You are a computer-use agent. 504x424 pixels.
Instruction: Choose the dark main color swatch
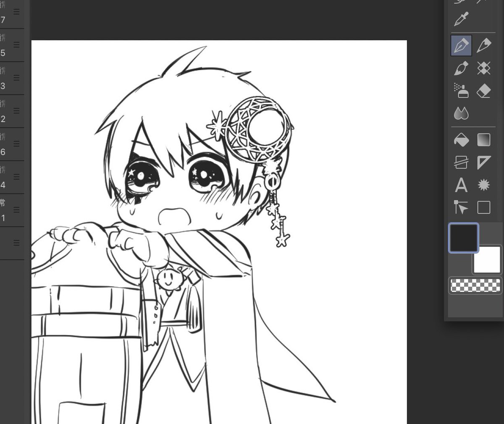tap(464, 238)
